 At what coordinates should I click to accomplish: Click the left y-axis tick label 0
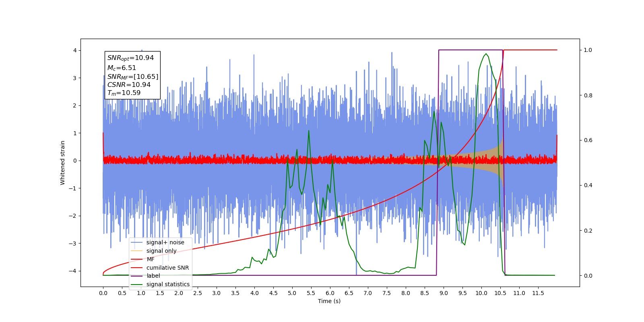(x=75, y=161)
